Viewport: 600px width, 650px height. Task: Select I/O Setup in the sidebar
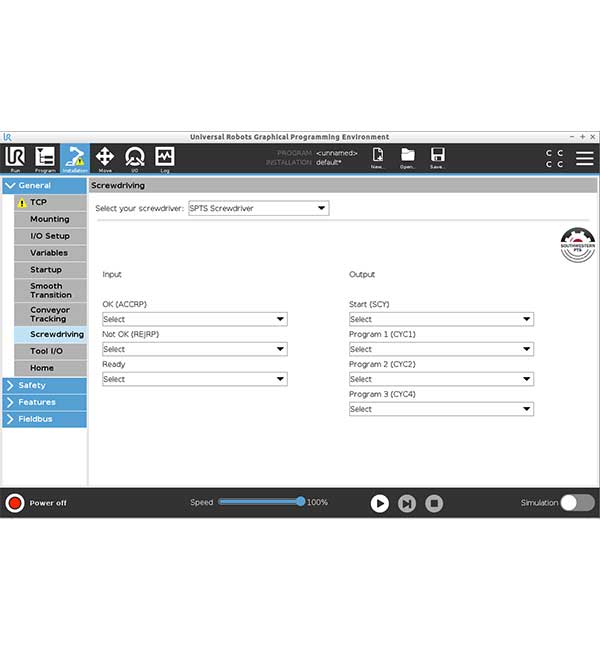(50, 236)
